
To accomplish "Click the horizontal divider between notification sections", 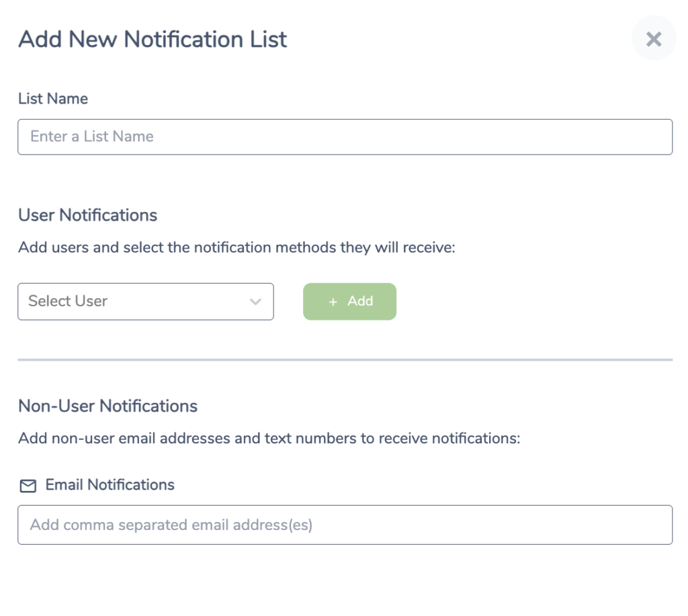I will [345, 360].
